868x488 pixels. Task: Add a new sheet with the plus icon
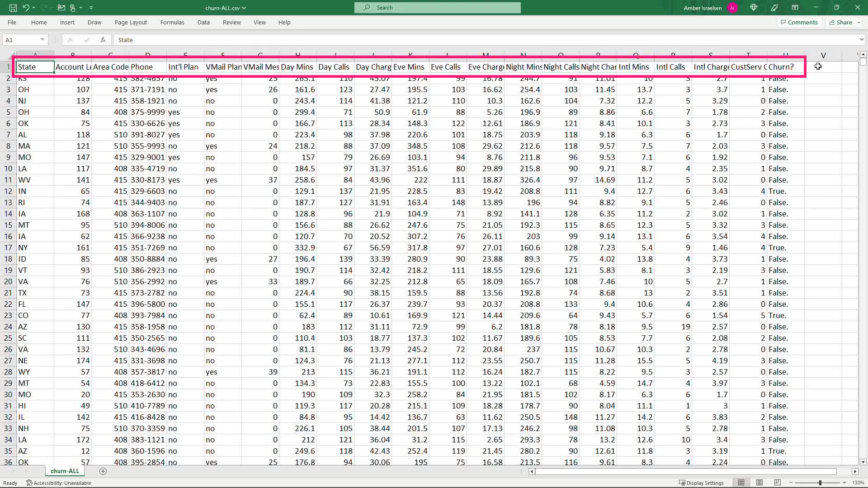103,471
